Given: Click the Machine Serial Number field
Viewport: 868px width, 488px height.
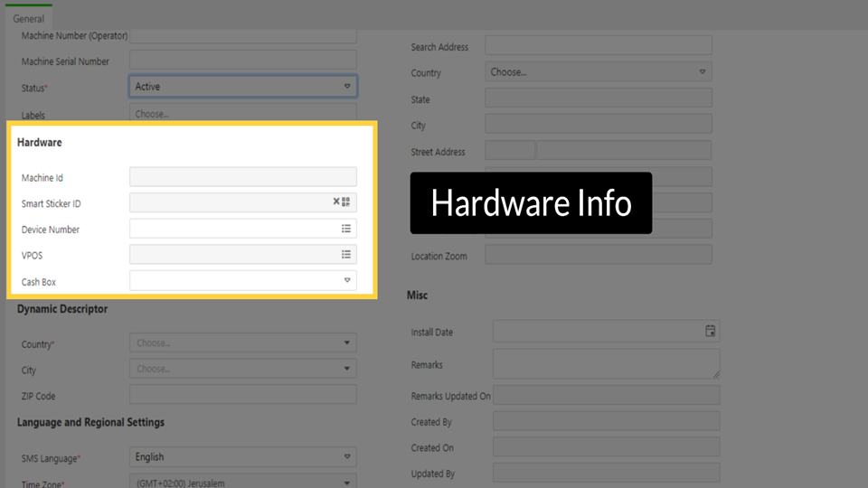Looking at the screenshot, I should [242, 61].
